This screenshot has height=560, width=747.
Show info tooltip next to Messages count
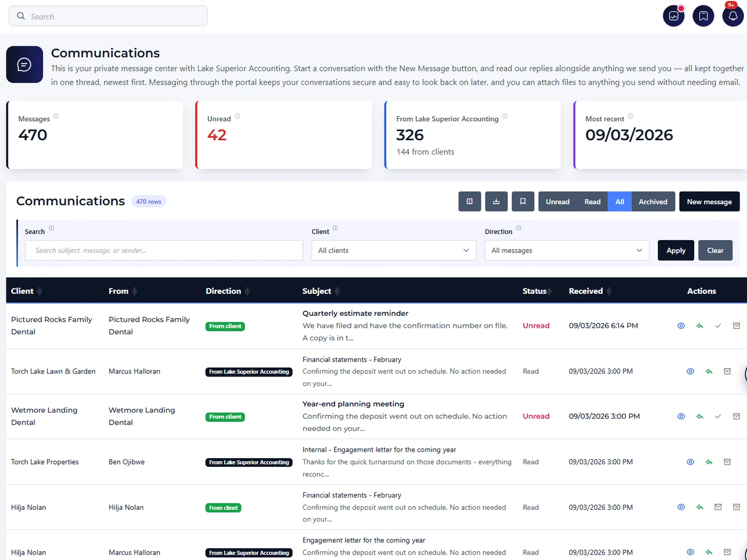pos(56,116)
